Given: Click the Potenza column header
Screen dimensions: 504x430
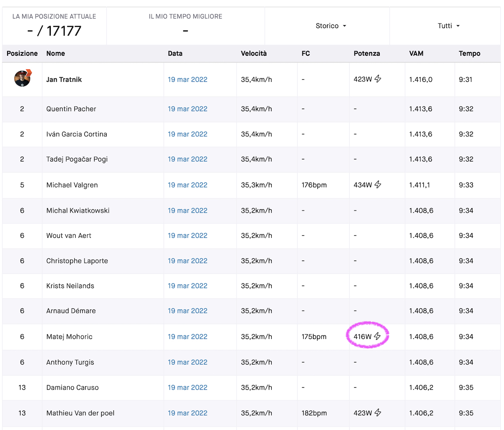Looking at the screenshot, I should point(367,54).
